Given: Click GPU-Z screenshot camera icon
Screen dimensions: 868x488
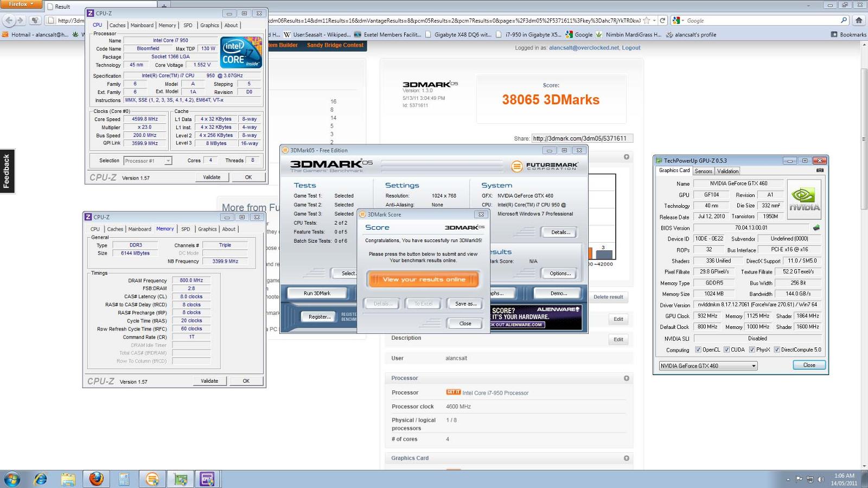Looking at the screenshot, I should coord(820,170).
